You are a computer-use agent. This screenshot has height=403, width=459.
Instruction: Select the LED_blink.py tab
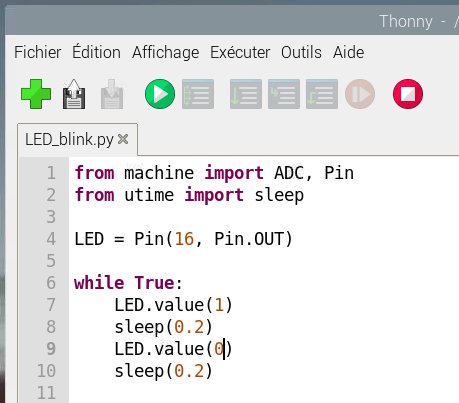click(69, 139)
